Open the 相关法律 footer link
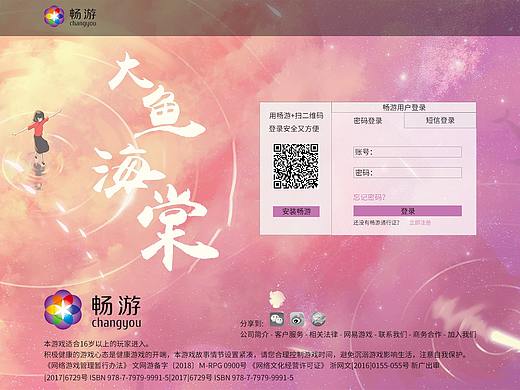 (323, 334)
